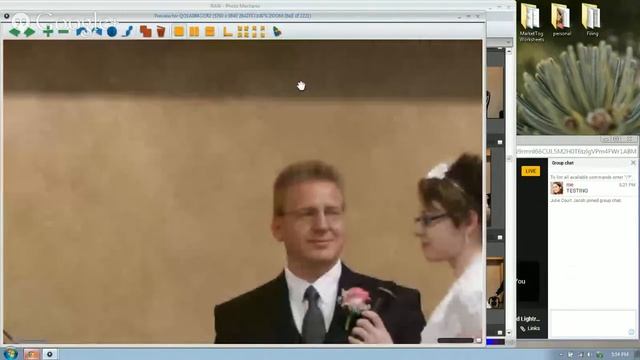Open the rightmost desktop folder
Screen dimensions: 640x360
click(591, 20)
